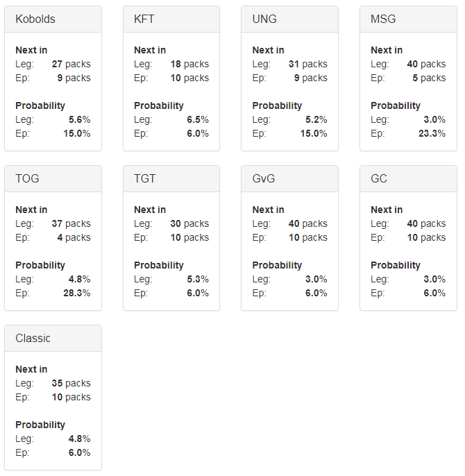Viewport: 465px width, 476px height.
Task: Select KFT legendary probability 6.5%
Action: pyautogui.click(x=198, y=119)
